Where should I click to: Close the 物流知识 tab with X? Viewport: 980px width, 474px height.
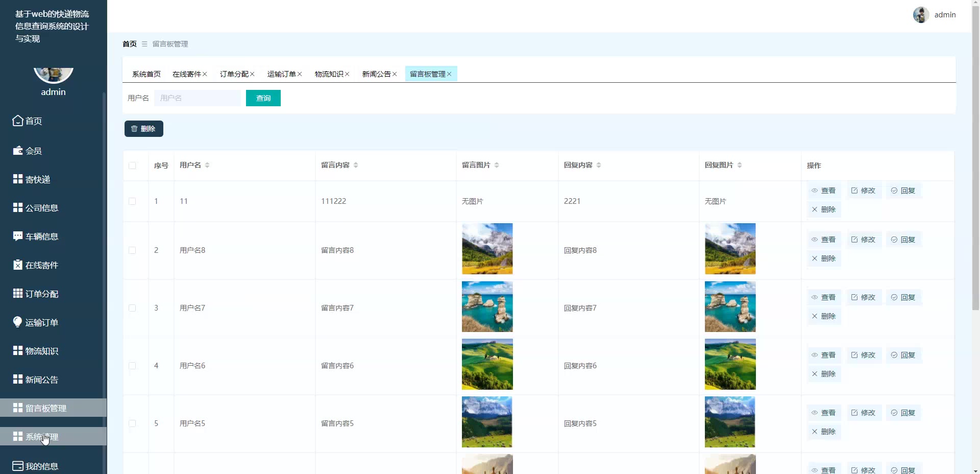click(347, 74)
